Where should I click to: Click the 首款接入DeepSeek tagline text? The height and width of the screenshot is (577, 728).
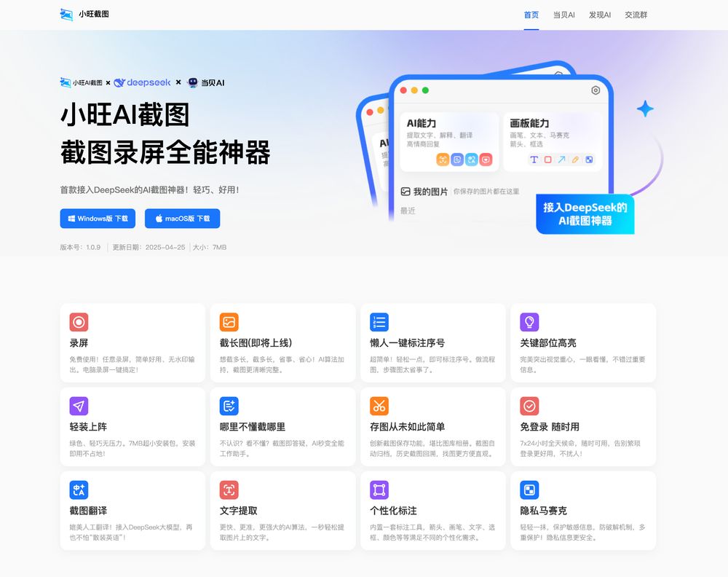click(149, 189)
